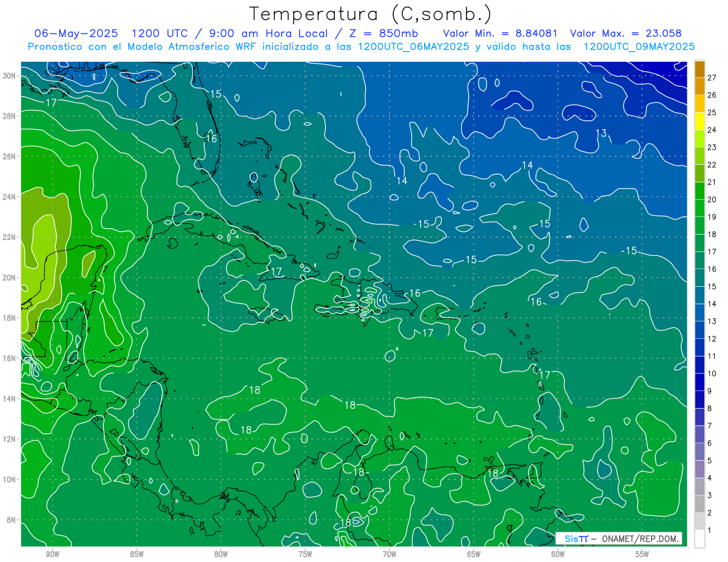Image resolution: width=728 pixels, height=562 pixels.
Task: Select the 'Valor Min. = 8.84081' readout
Action: (500, 33)
